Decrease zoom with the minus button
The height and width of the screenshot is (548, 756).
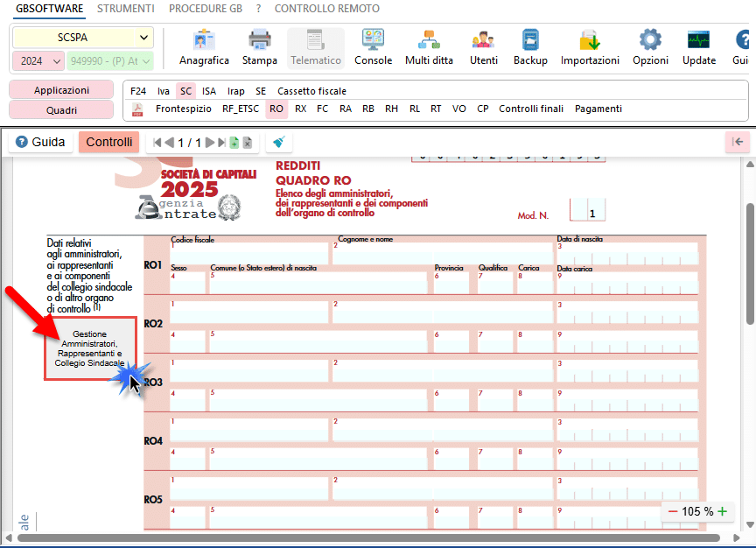point(673,511)
